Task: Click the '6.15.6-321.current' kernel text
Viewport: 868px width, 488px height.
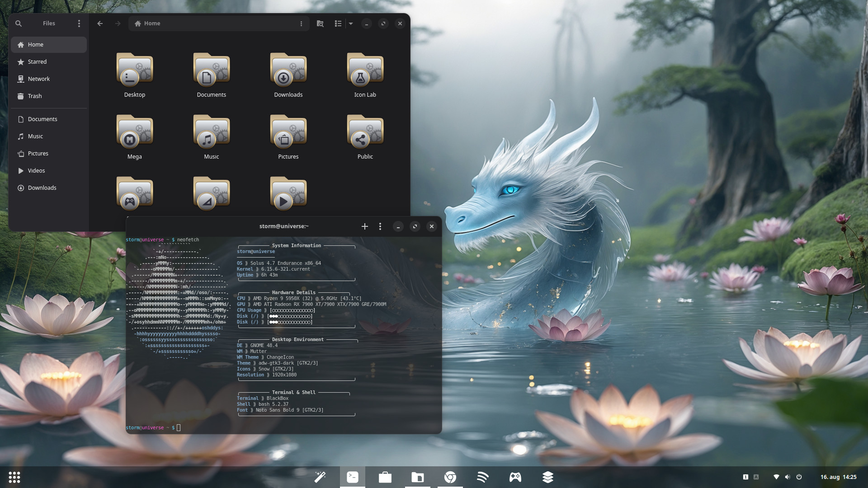Action: 286,269
